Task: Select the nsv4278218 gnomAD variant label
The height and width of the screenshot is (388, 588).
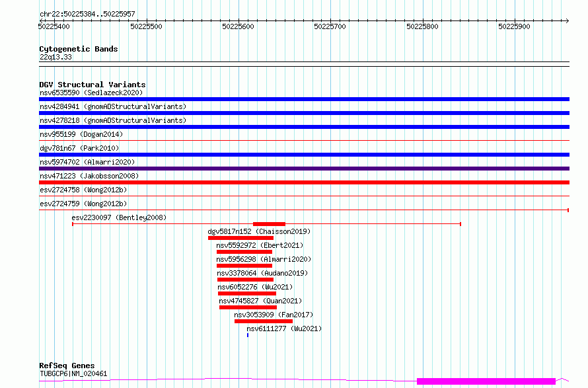Action: pyautogui.click(x=112, y=120)
